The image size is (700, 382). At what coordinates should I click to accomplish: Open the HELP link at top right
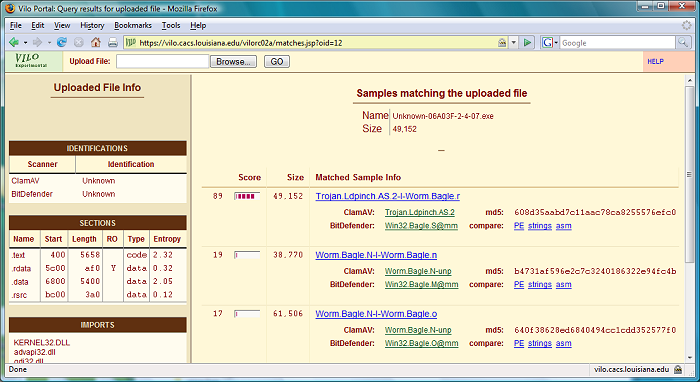click(x=655, y=62)
